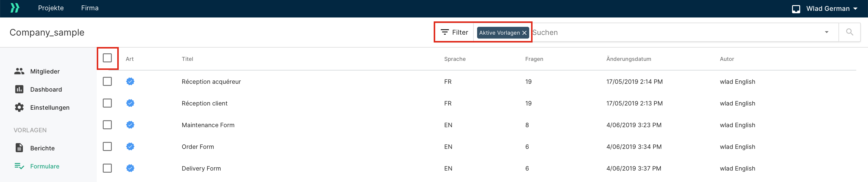This screenshot has width=868, height=182.
Task: Click date 4/06/2019 3:34 PM
Action: tap(634, 147)
